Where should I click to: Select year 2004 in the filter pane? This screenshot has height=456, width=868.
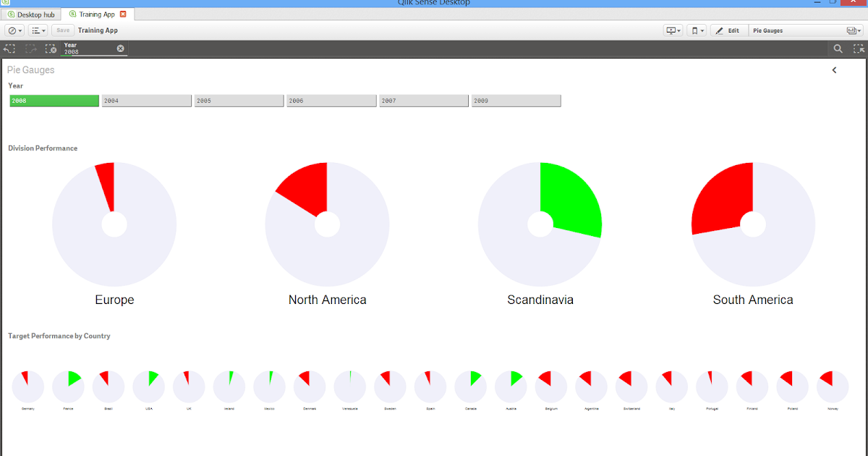[146, 100]
